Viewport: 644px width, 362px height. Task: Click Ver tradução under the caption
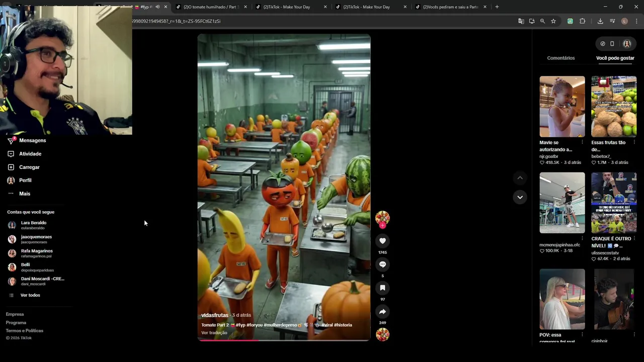pyautogui.click(x=214, y=333)
